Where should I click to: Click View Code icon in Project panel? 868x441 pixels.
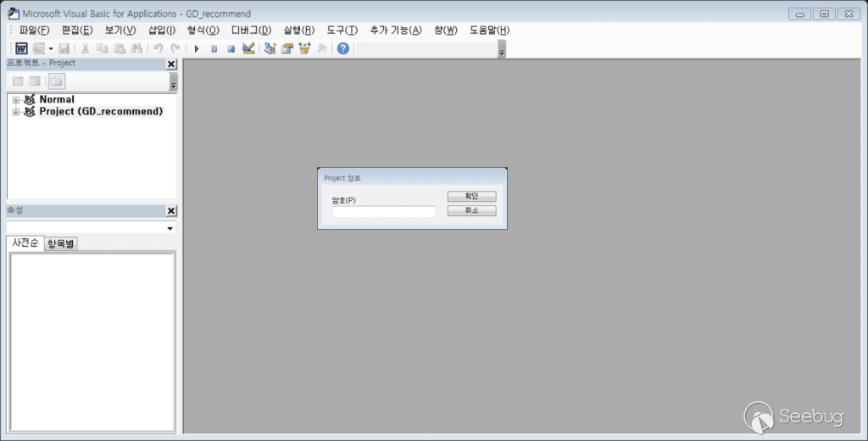click(18, 81)
